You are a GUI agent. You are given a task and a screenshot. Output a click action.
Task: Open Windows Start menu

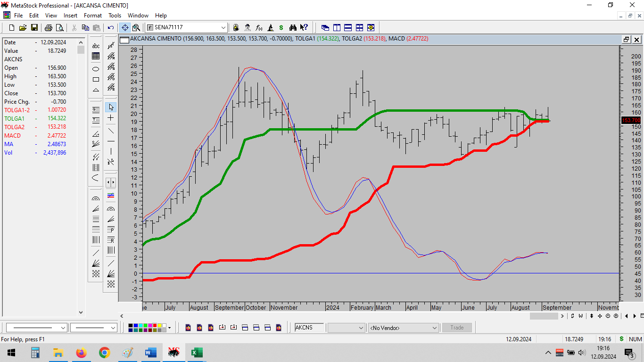[x=11, y=353]
